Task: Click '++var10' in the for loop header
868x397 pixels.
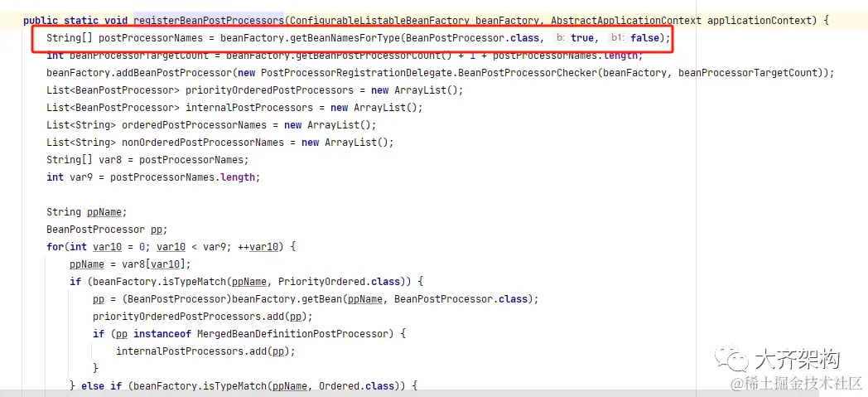Action: [x=258, y=246]
